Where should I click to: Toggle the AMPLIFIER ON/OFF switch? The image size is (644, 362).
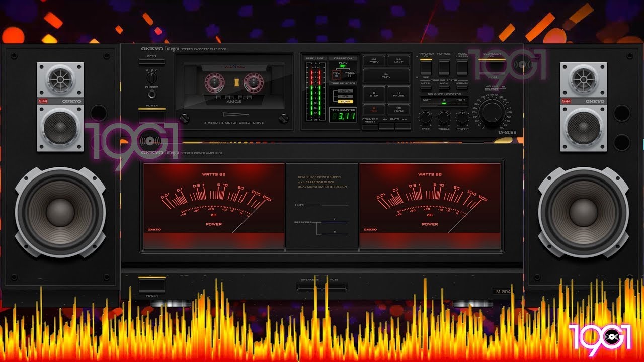point(426,67)
